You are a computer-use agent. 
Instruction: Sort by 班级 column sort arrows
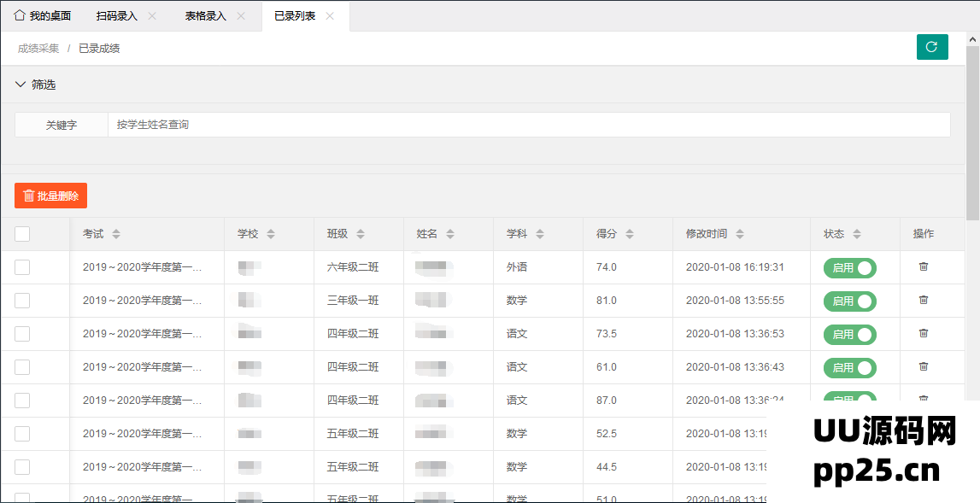click(361, 234)
